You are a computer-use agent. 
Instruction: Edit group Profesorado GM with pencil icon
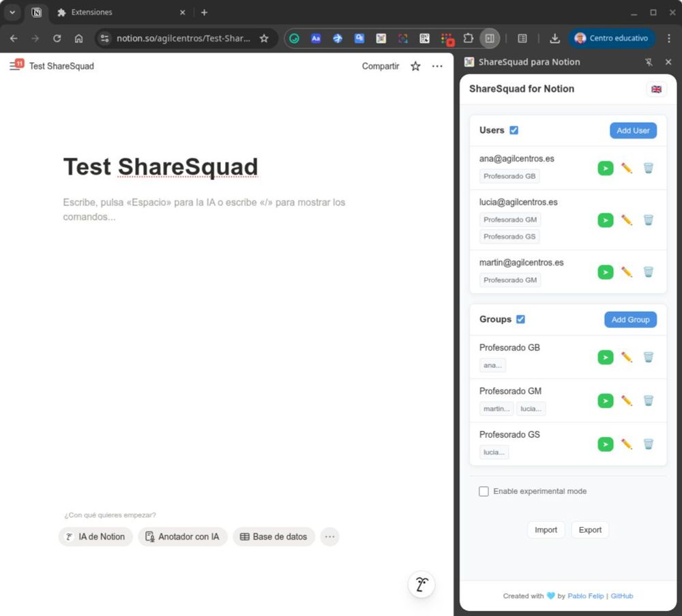626,400
